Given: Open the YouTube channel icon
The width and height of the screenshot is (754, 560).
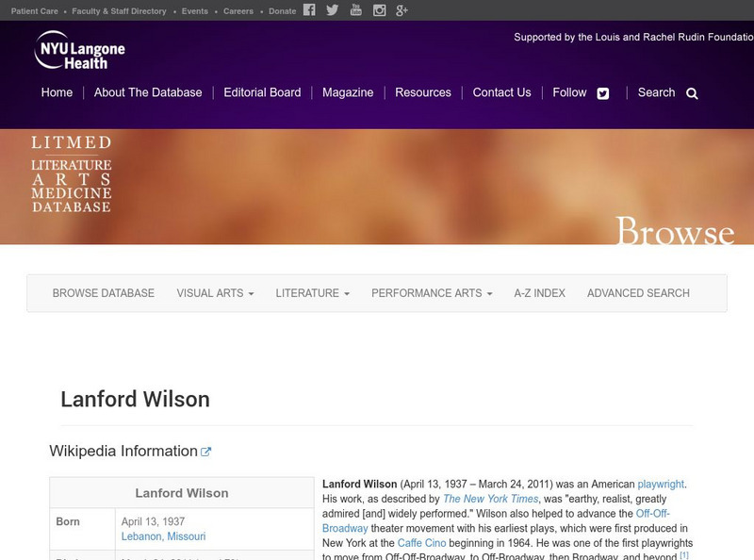Looking at the screenshot, I should tap(355, 11).
